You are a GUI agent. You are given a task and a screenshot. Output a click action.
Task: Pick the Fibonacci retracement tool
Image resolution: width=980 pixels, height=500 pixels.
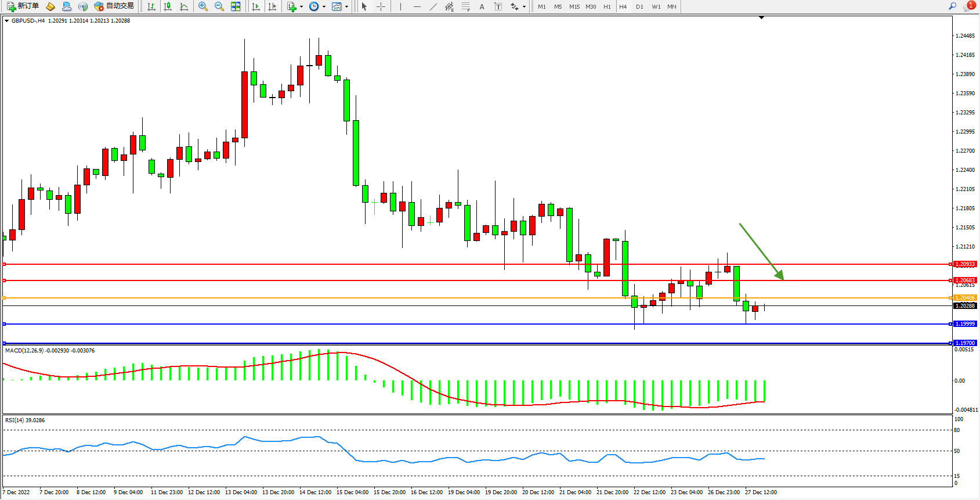pos(465,6)
